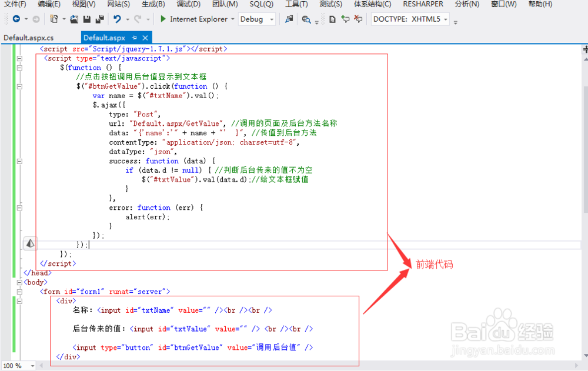
Task: Open the 编辑(E) menu
Action: point(49,4)
